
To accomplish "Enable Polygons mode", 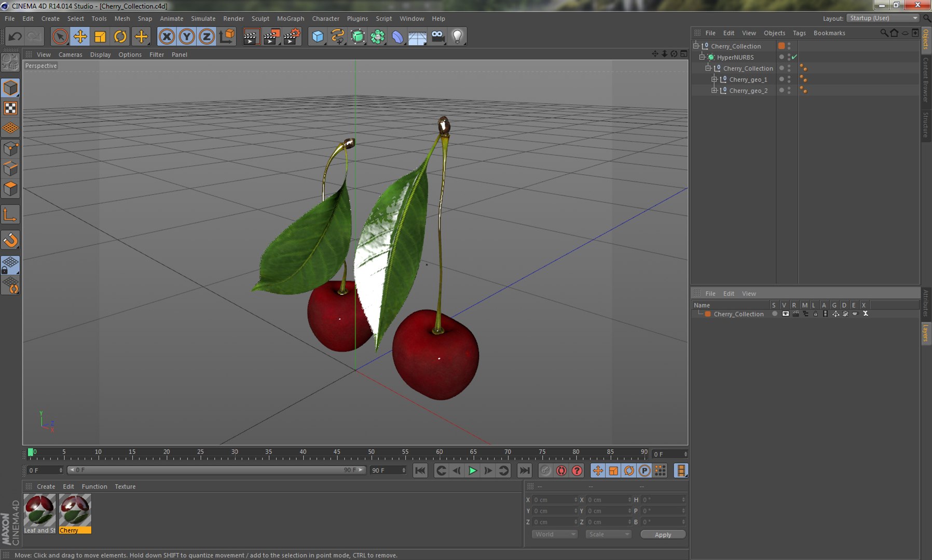I will 10,189.
